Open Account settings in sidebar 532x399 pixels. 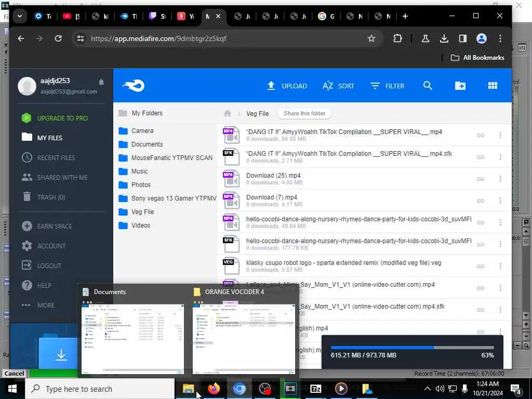(x=44, y=246)
